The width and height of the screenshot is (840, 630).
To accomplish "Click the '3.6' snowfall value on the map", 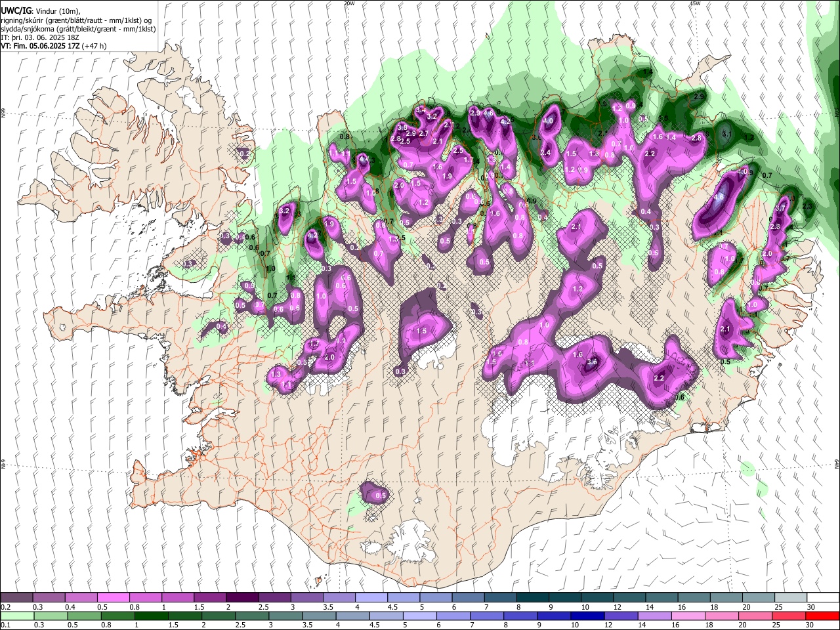I will click(592, 362).
